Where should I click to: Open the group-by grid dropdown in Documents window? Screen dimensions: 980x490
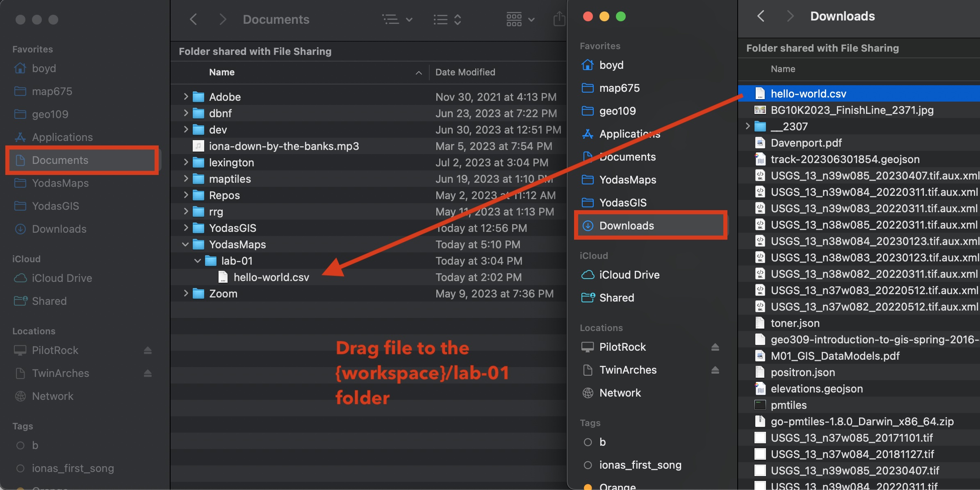tap(520, 19)
